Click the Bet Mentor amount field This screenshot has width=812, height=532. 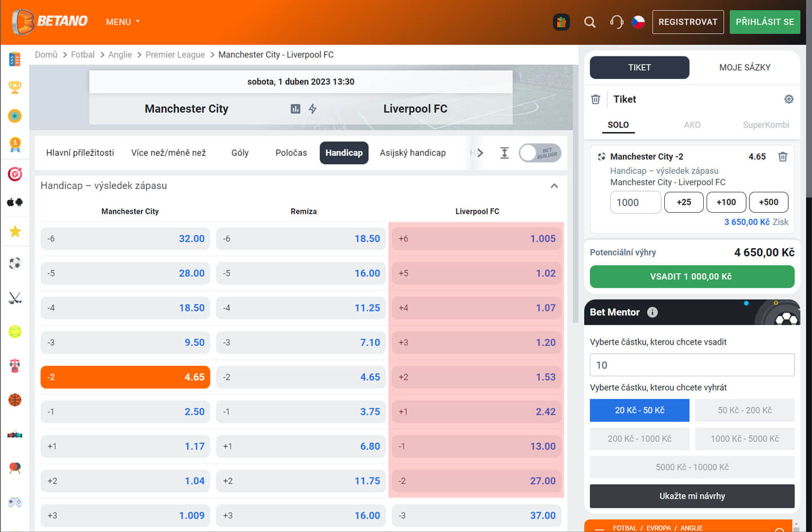[x=692, y=365]
